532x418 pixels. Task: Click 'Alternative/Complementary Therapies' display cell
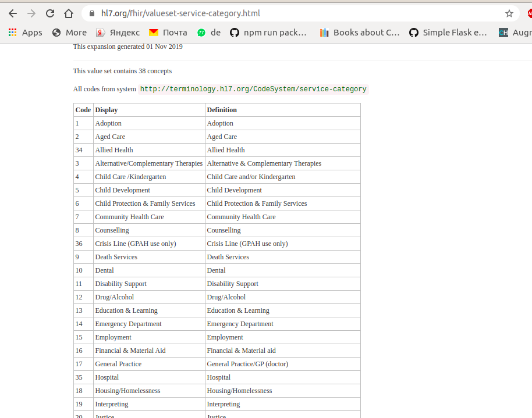click(x=149, y=163)
